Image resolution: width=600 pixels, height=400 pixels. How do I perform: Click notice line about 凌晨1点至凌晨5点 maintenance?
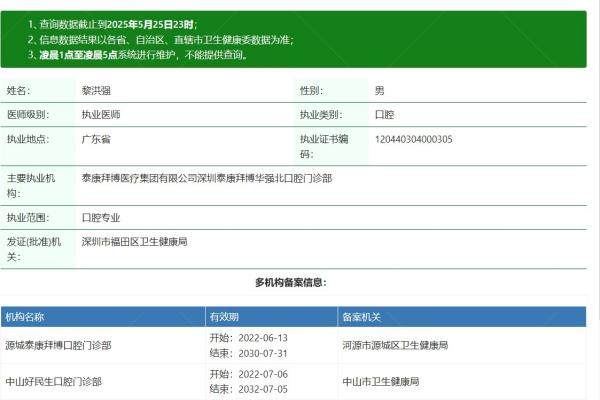tap(138, 55)
